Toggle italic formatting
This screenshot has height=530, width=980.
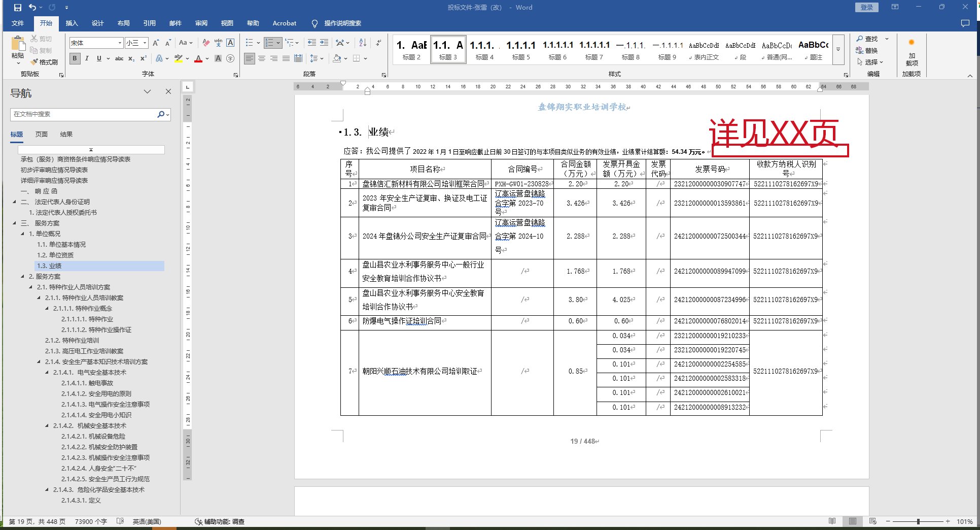(x=87, y=58)
